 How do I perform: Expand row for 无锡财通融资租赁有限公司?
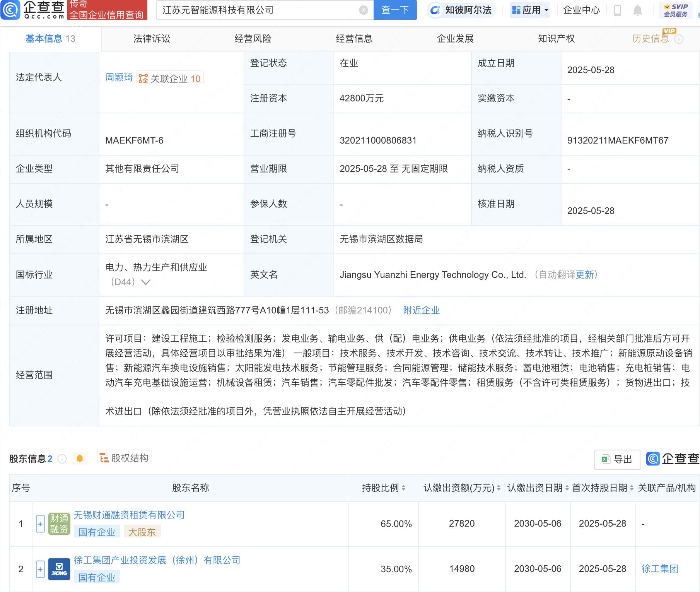click(x=40, y=524)
